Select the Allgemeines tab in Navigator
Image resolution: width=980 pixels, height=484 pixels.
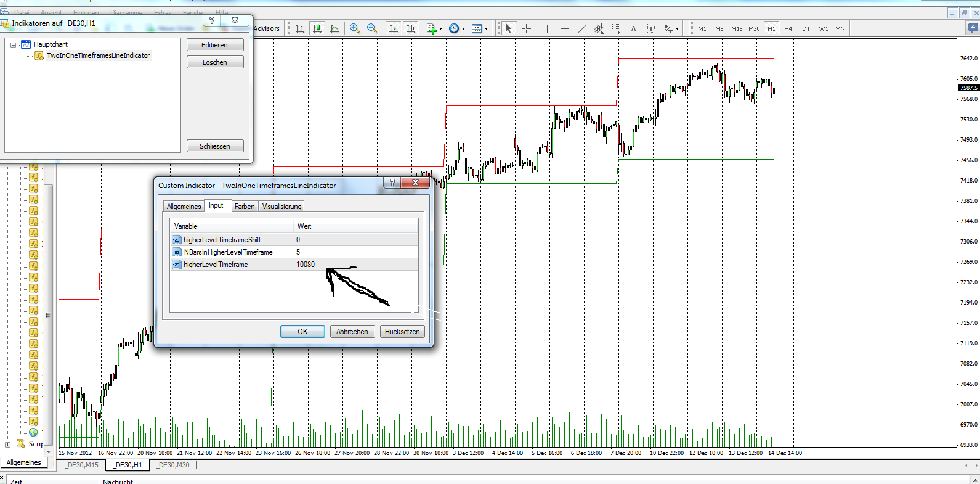pyautogui.click(x=24, y=462)
